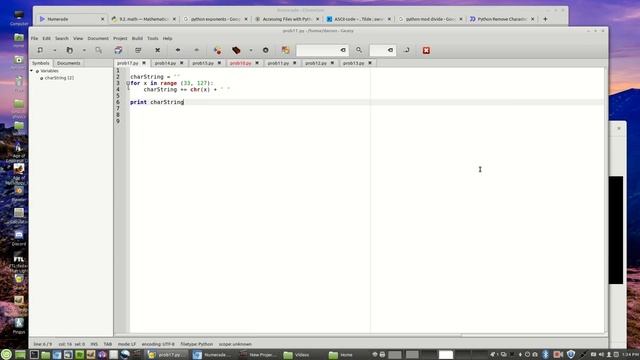Switch to the prob12.py editor tab

coord(316,63)
